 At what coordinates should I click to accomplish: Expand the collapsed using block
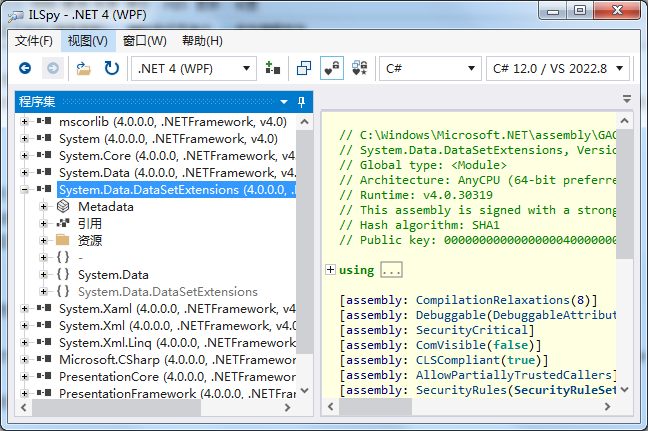(331, 270)
